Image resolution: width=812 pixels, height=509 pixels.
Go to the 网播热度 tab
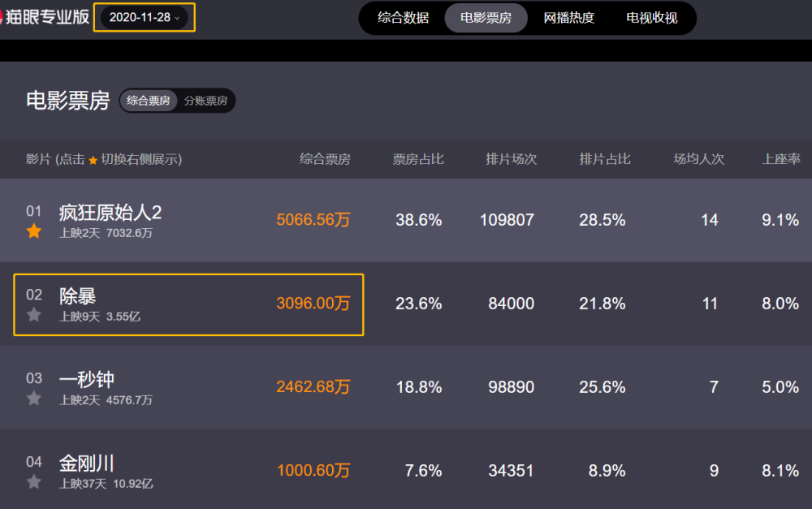[569, 18]
